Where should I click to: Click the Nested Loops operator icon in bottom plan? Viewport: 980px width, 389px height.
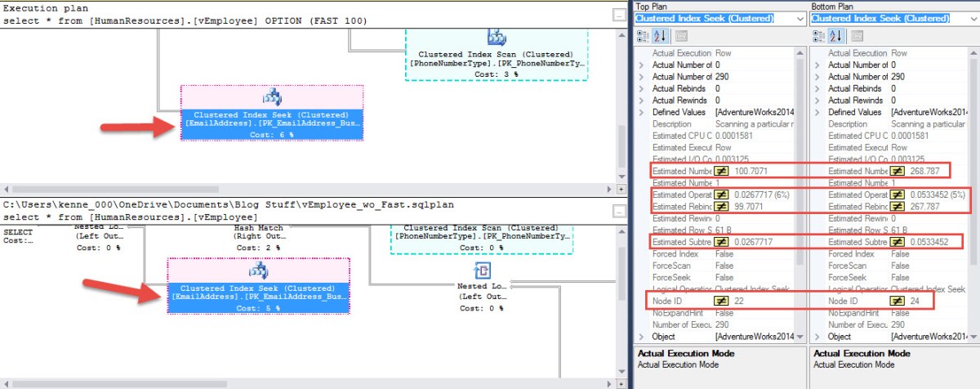pyautogui.click(x=481, y=271)
